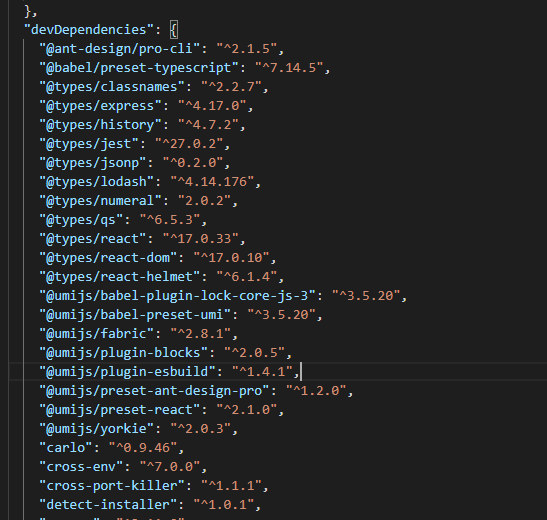The height and width of the screenshot is (520, 547).
Task: Click "@ant-design/pro-cli" package name
Action: (x=119, y=48)
